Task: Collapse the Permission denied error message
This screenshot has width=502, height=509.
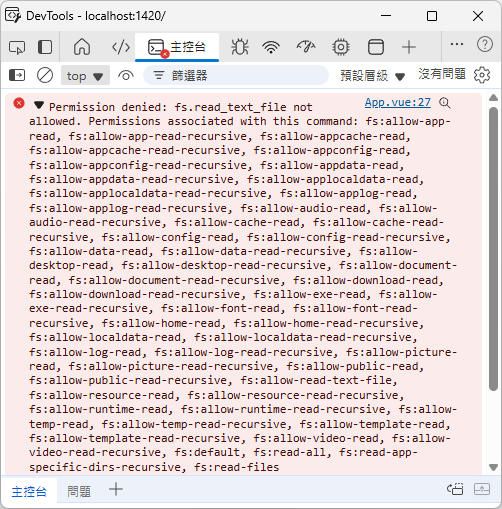Action: pos(39,105)
